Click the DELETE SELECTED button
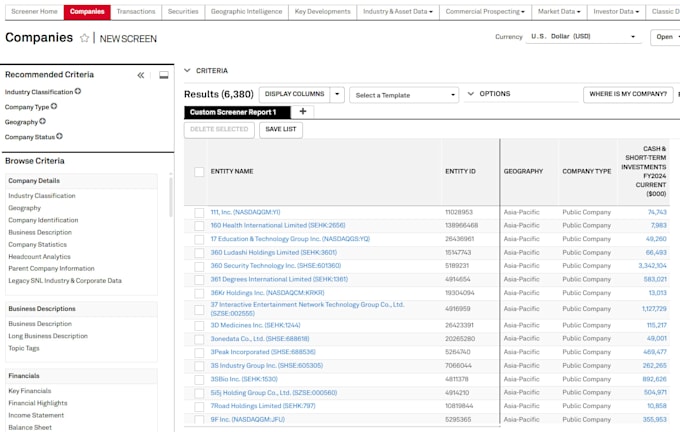Screen dimensions: 680x432 219,129
